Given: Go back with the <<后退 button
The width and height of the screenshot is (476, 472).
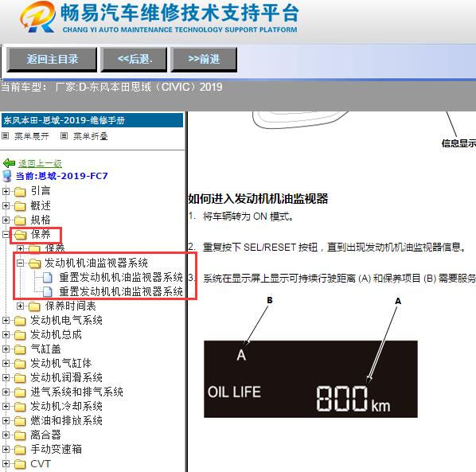Looking at the screenshot, I should pyautogui.click(x=134, y=59).
